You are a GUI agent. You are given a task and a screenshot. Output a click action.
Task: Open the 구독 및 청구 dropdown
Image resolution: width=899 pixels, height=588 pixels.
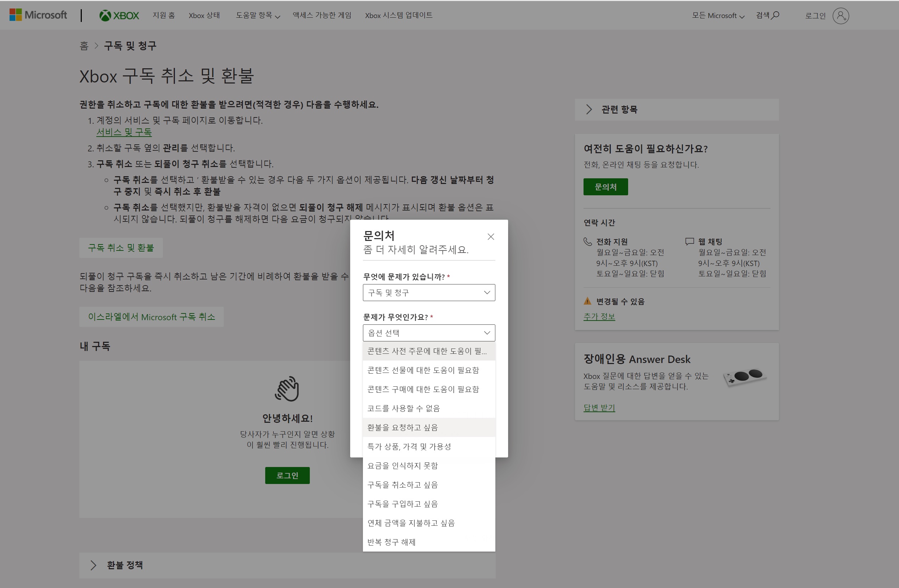point(429,293)
